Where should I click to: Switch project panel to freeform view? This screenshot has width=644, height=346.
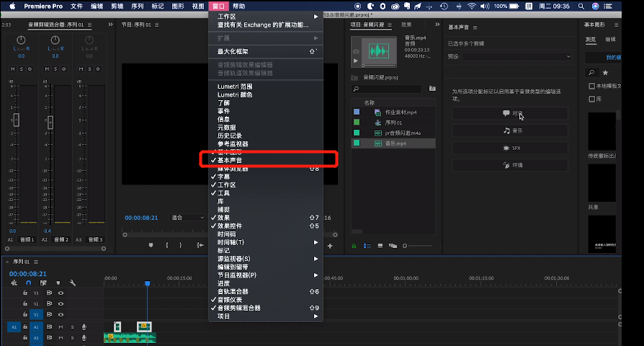point(393,246)
